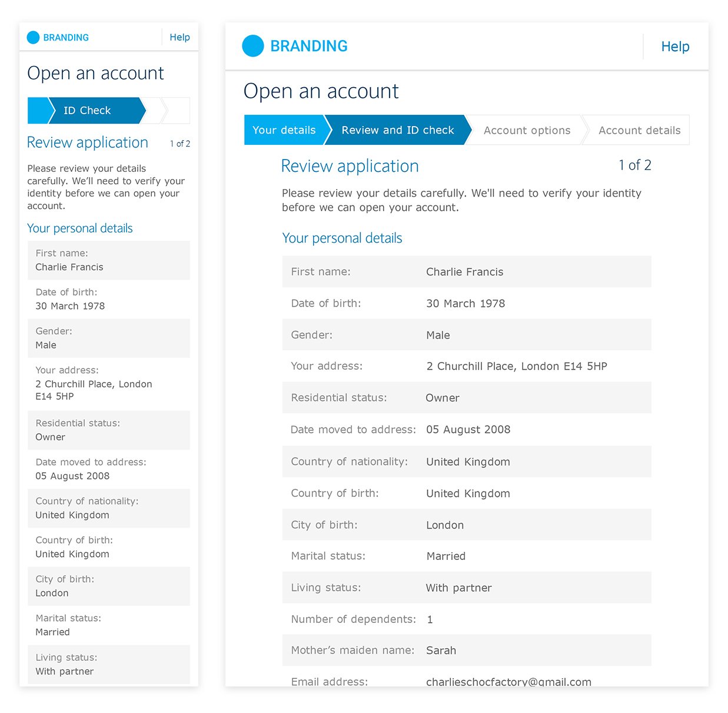Select the Review and ID check step
Viewport: 728px width, 713px height.
398,130
